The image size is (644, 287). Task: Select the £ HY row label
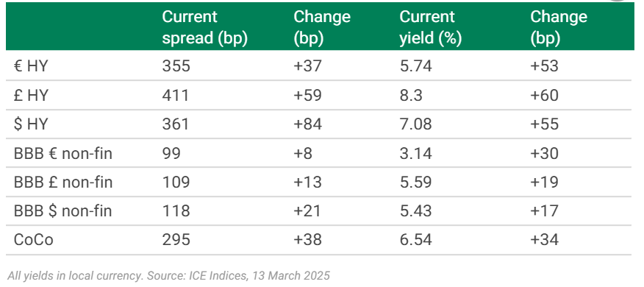[x=31, y=95]
